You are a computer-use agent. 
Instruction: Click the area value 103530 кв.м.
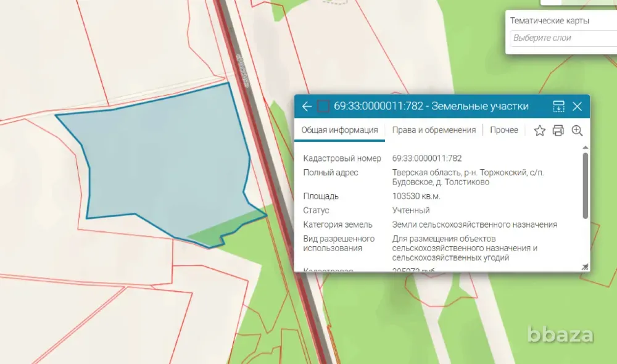click(x=416, y=196)
